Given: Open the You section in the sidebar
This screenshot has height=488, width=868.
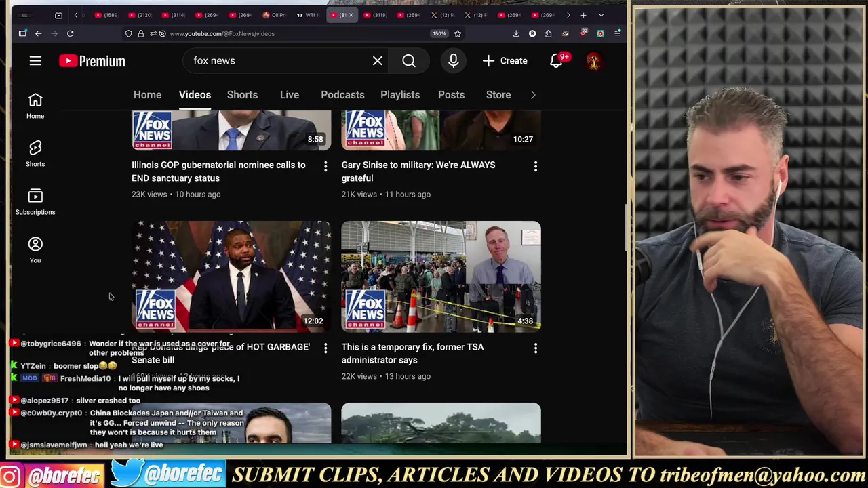Looking at the screenshot, I should click(x=35, y=250).
